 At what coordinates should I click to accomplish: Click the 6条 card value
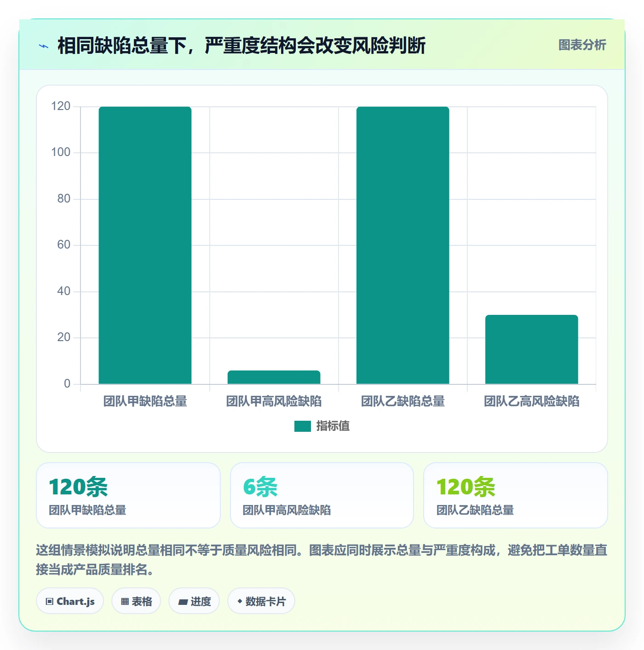(260, 487)
